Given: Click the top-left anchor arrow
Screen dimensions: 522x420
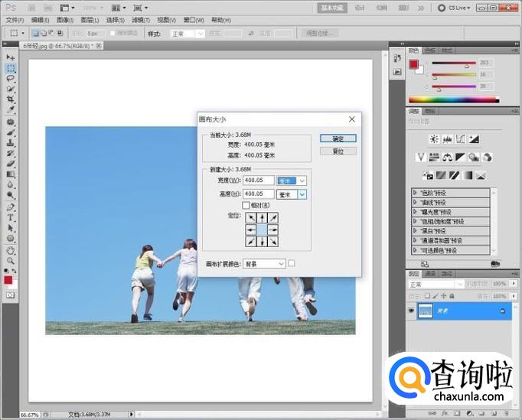Looking at the screenshot, I should pyautogui.click(x=250, y=219).
